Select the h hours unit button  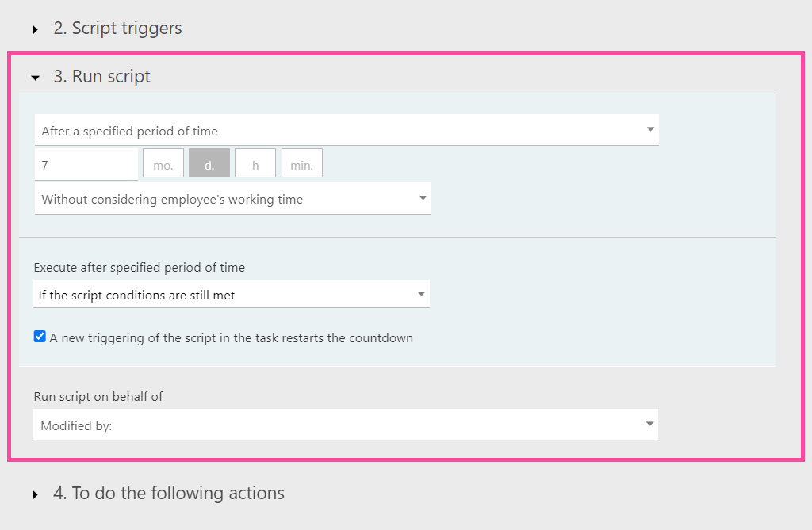pyautogui.click(x=255, y=163)
